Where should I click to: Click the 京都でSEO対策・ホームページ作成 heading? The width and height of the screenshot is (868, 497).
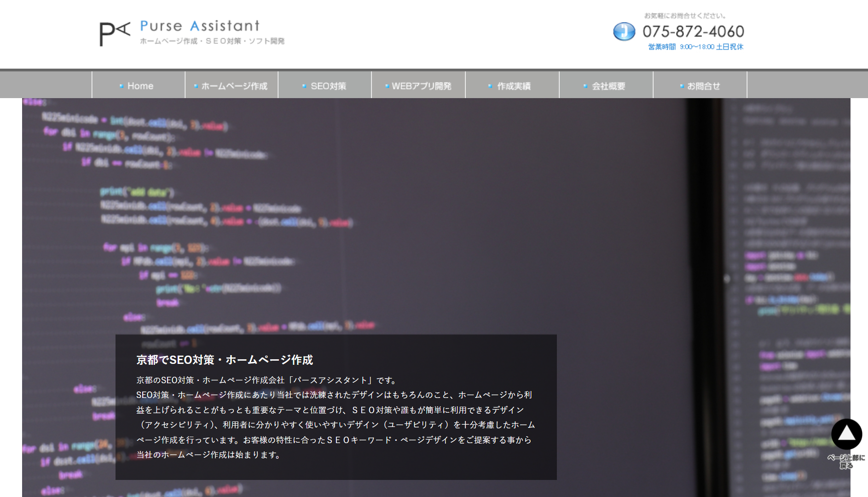225,360
